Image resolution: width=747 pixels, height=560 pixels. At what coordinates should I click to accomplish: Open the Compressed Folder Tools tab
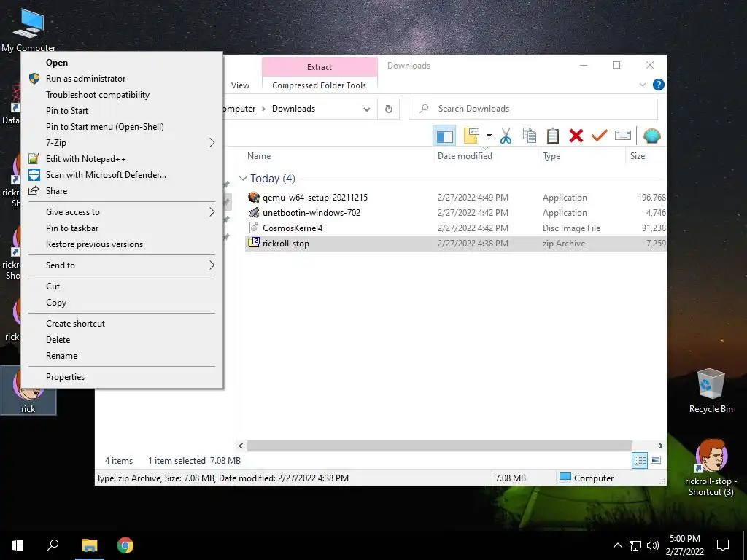tap(320, 85)
